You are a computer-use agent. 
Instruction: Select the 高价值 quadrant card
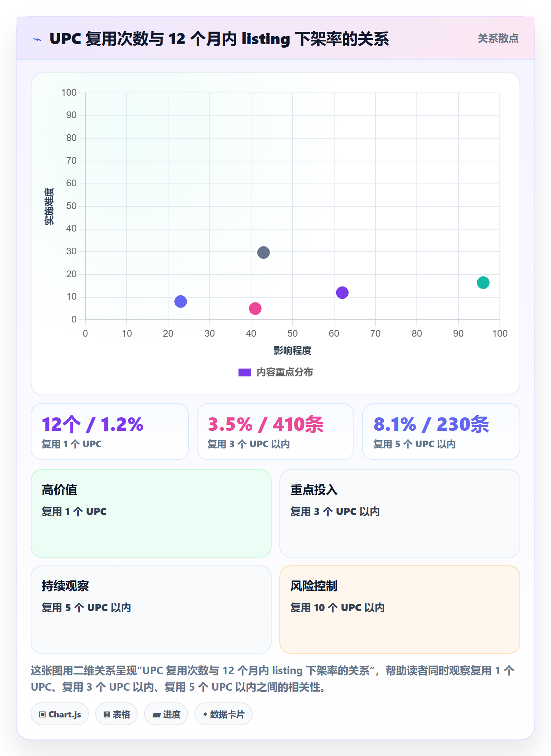(x=151, y=513)
